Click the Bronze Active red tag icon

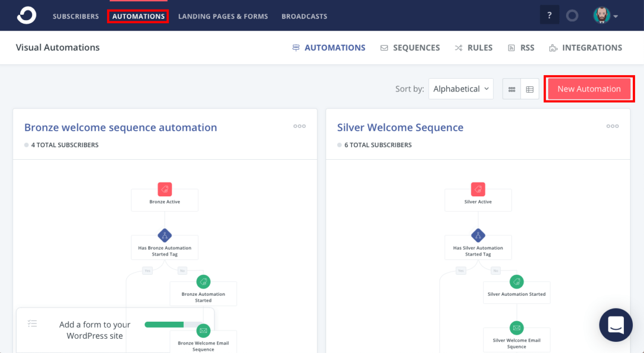pos(165,189)
